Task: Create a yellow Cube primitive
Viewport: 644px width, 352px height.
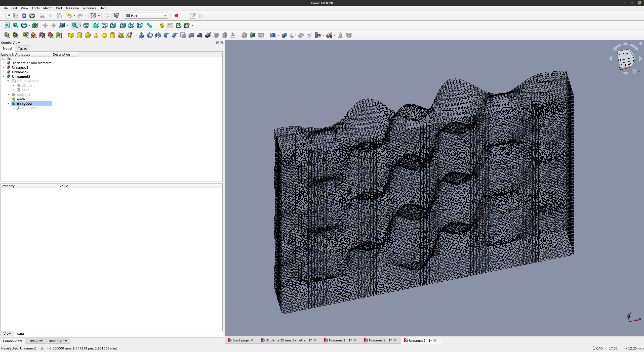Action: [x=71, y=35]
